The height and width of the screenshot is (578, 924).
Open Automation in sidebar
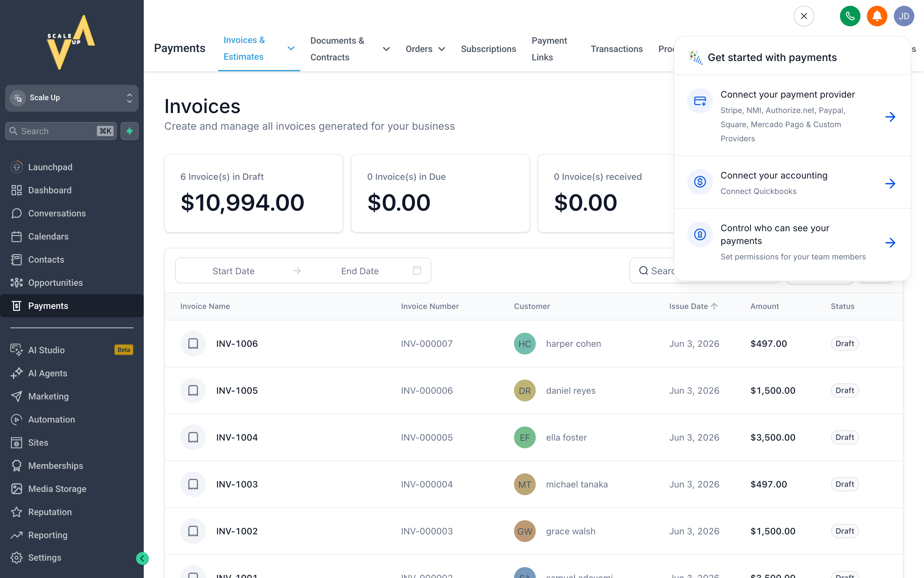(72, 419)
